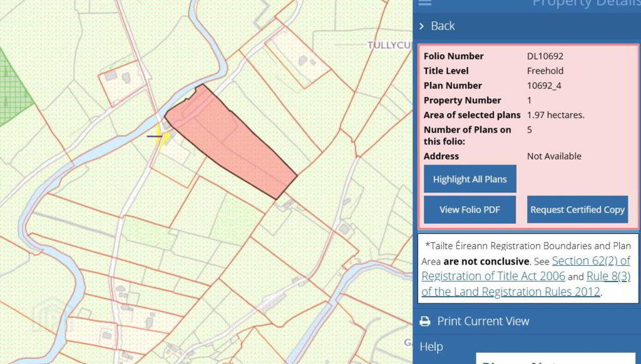This screenshot has height=364, width=641.
Task: Click the Property Details panel header
Action: coord(585,4)
